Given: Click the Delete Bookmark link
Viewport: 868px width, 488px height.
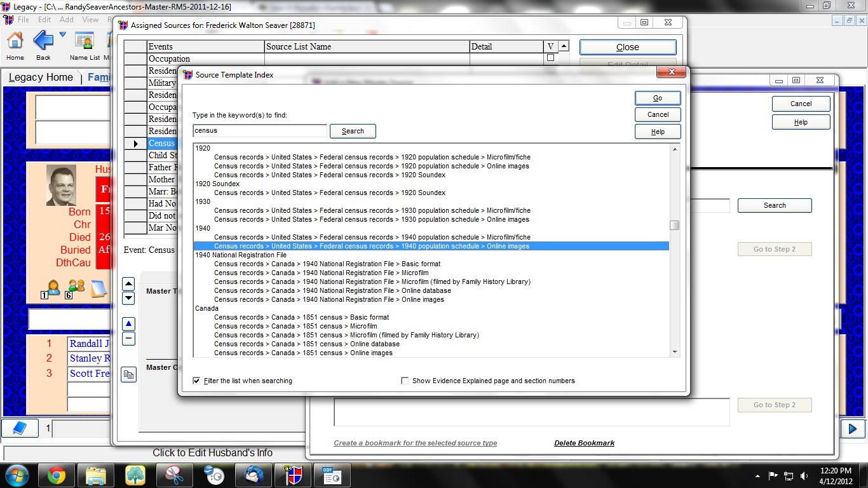Looking at the screenshot, I should click(584, 443).
